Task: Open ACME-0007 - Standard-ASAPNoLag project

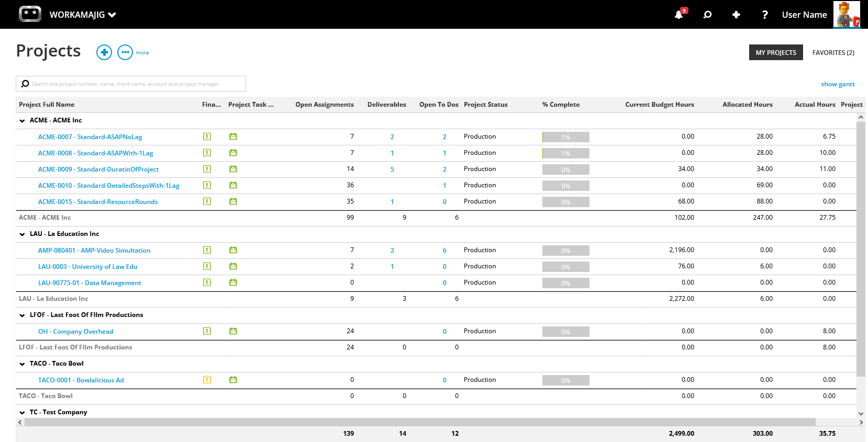Action: (x=90, y=137)
